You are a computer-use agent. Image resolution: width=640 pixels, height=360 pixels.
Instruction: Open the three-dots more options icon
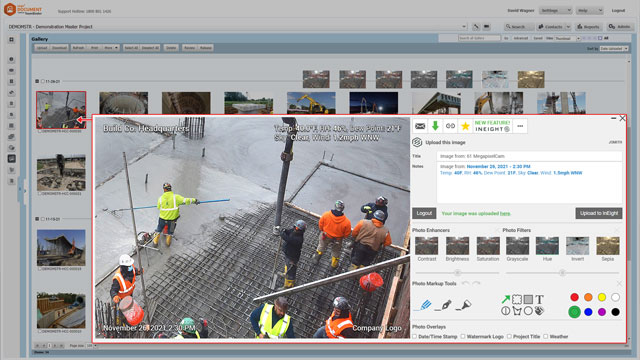click(x=520, y=126)
